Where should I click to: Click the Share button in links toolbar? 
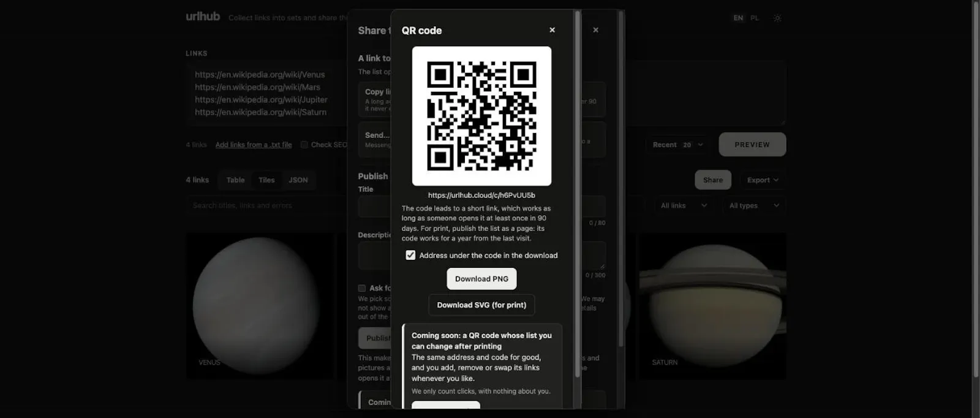click(x=713, y=180)
